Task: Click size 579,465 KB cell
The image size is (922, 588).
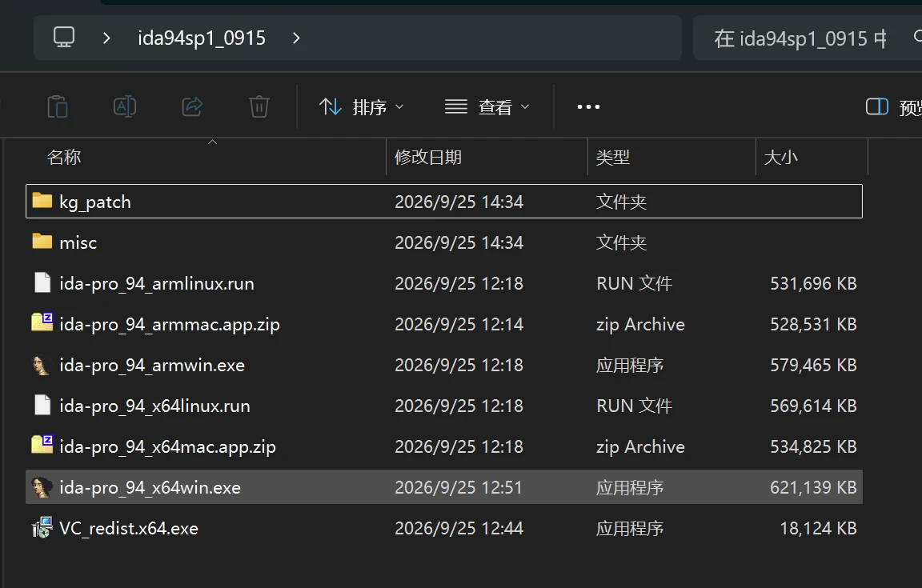Action: (x=813, y=365)
